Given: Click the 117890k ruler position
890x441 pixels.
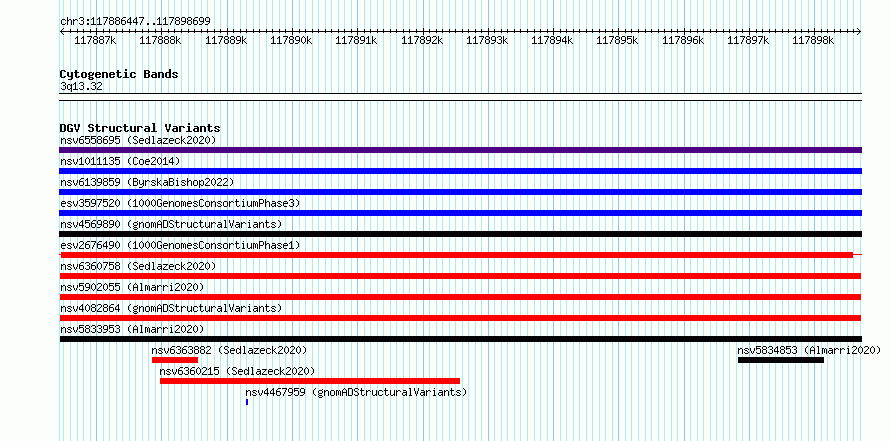Looking at the screenshot, I should tap(291, 40).
